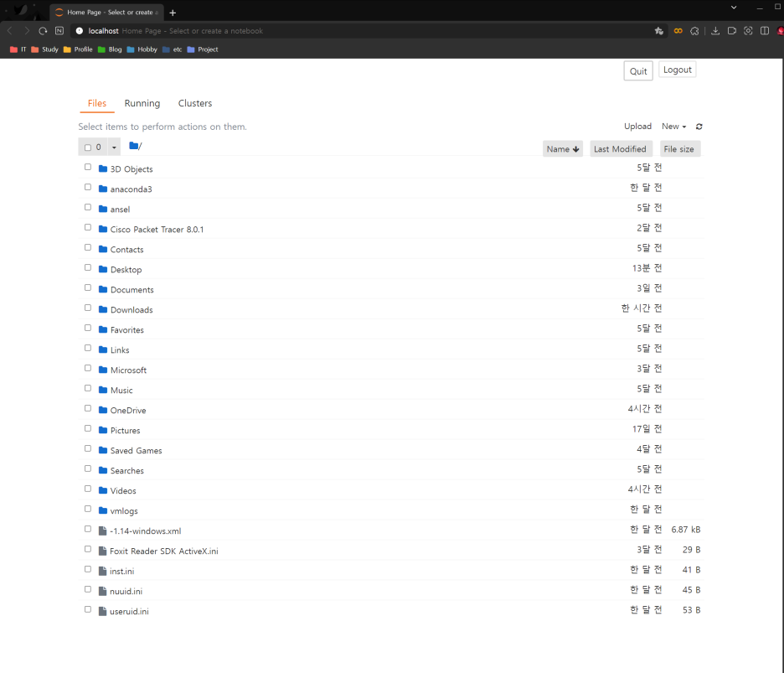
Task: Tick the checkbox for ansel
Action: click(x=88, y=207)
